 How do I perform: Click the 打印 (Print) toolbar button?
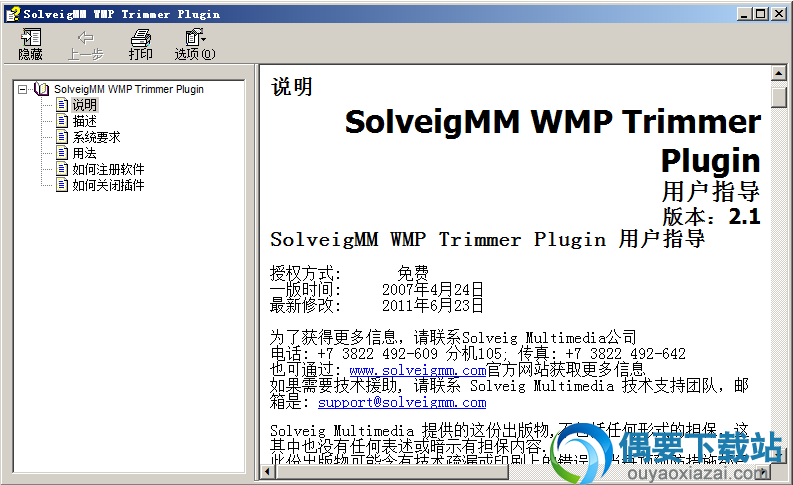coord(140,45)
